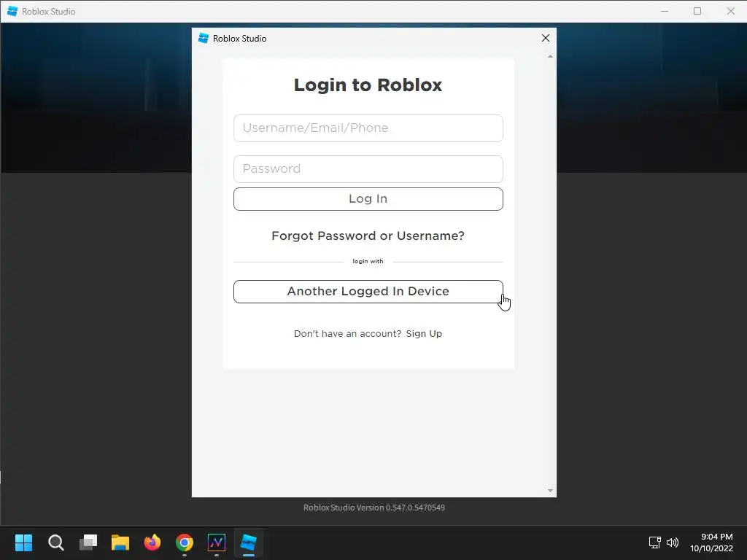
Task: Open the dark chart app on the taskbar
Action: click(x=217, y=542)
